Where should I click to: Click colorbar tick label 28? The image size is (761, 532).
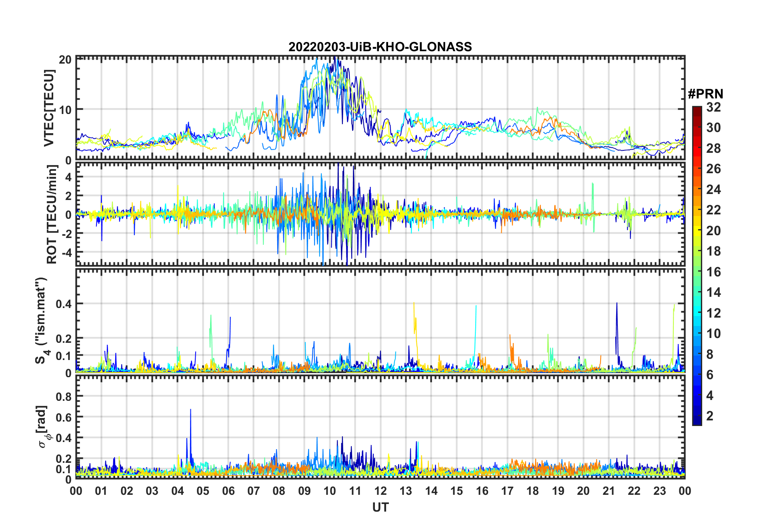713,148
